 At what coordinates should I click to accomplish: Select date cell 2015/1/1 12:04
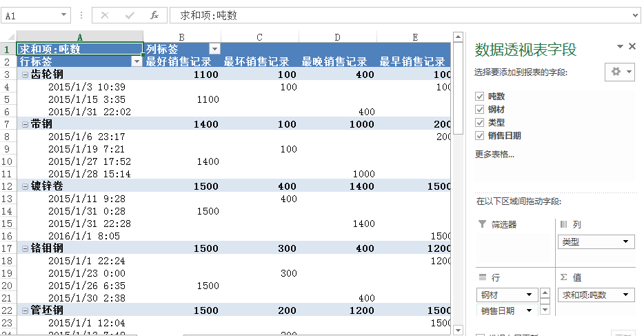point(87,323)
